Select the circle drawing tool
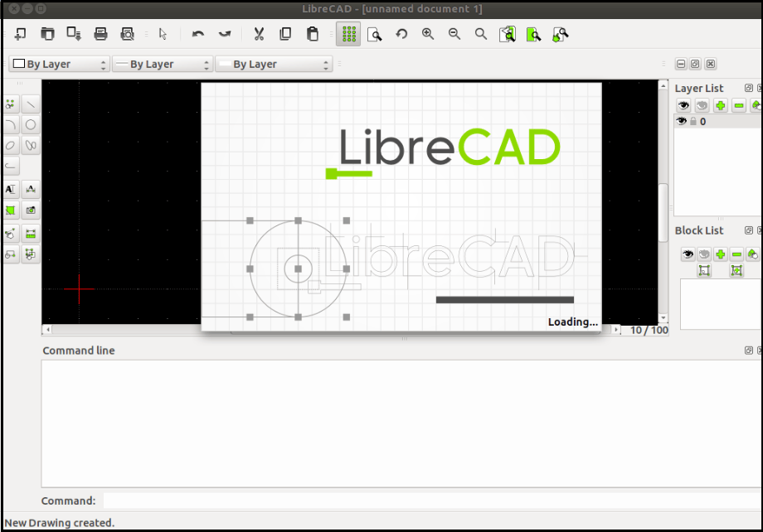Screen dimensions: 763x532 click(x=31, y=125)
